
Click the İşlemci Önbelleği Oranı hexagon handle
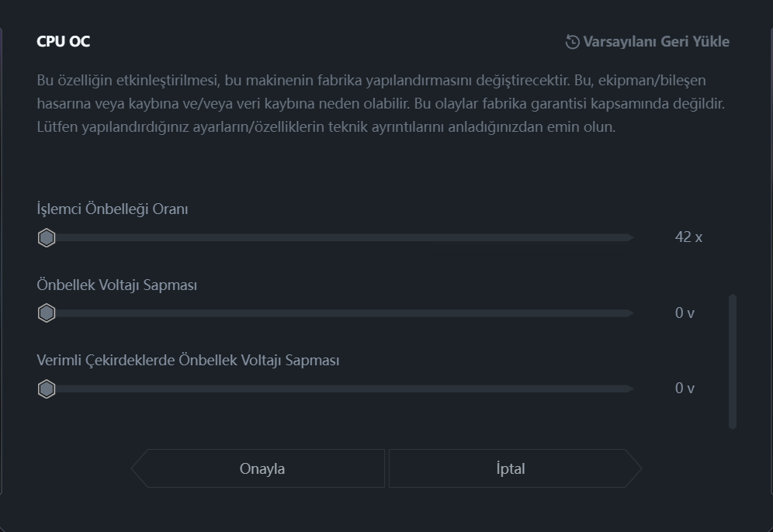coord(47,238)
